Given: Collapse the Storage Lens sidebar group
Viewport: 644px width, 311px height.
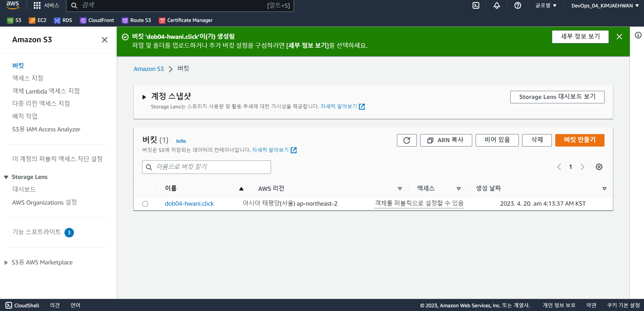Looking at the screenshot, I should coord(6,177).
